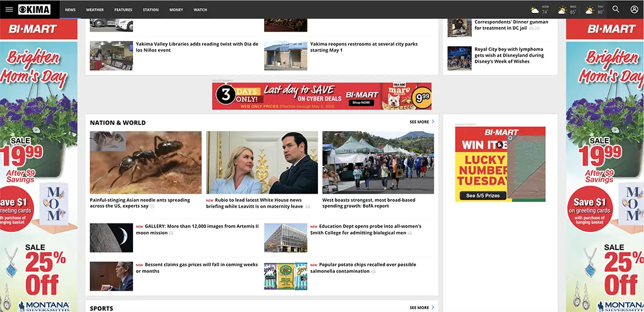Viewport: 644px width, 312px height.
Task: View Wednesday's forecast of 85 degrees
Action: click(x=567, y=9)
